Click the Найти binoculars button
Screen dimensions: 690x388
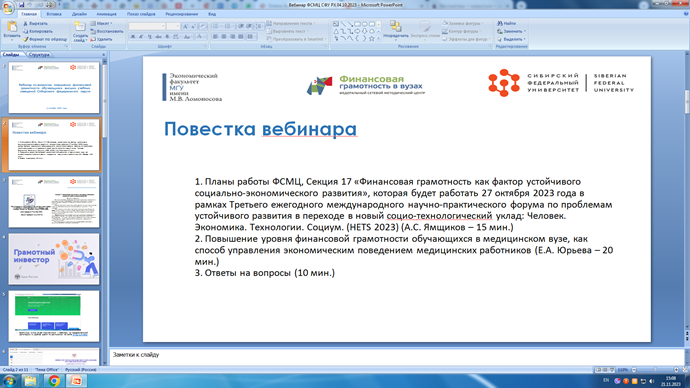[x=506, y=23]
